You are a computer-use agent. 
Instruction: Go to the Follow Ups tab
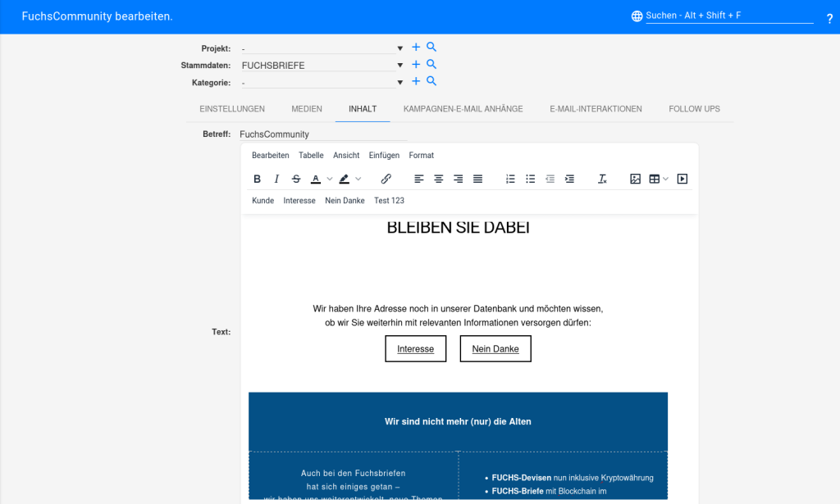pos(694,109)
